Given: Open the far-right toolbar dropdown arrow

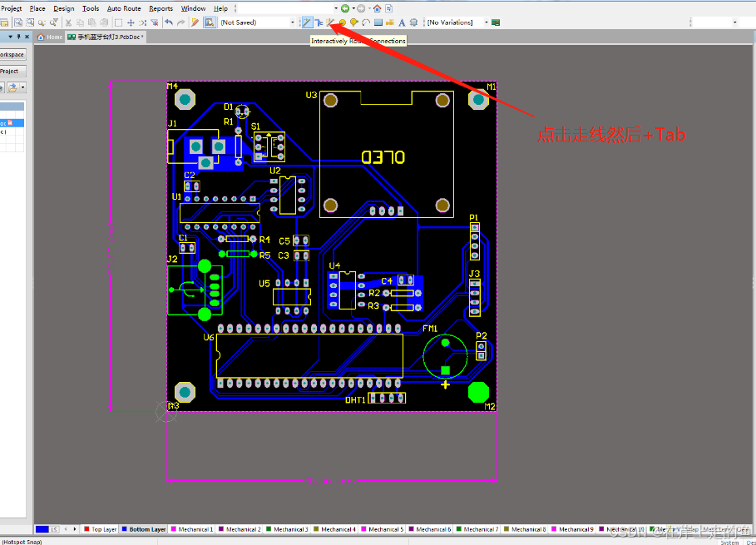Looking at the screenshot, I should click(734, 22).
